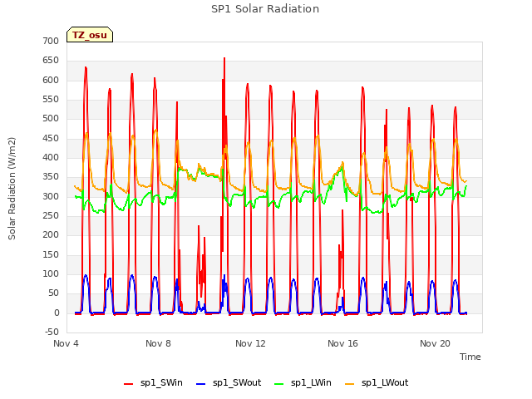
Task: Click the 350 y-axis tick label
Action: pyautogui.click(x=51, y=177)
